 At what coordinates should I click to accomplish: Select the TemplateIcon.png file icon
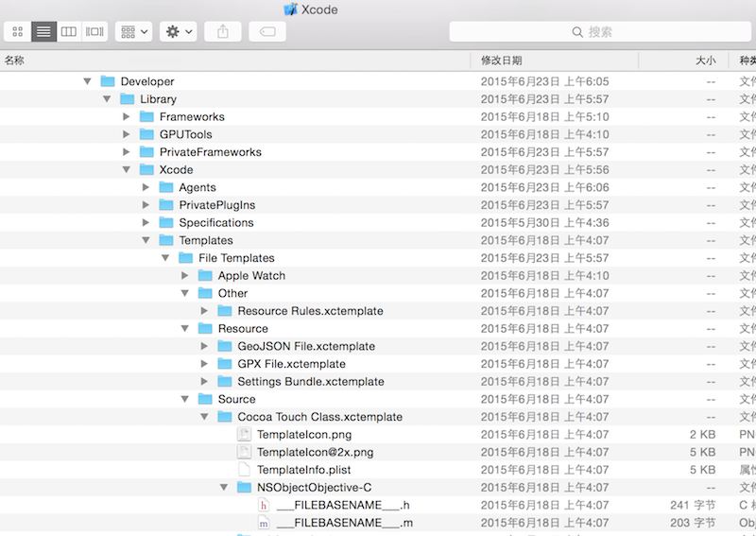[245, 434]
